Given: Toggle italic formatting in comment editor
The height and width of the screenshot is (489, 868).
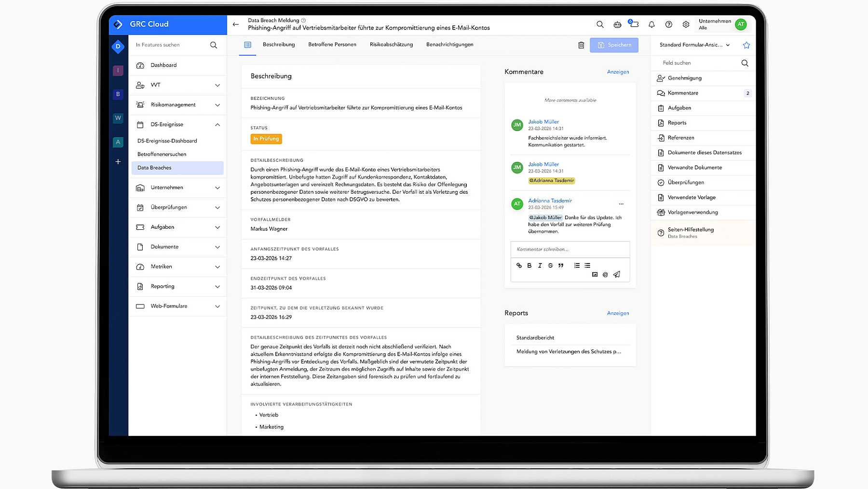Looking at the screenshot, I should (x=540, y=265).
